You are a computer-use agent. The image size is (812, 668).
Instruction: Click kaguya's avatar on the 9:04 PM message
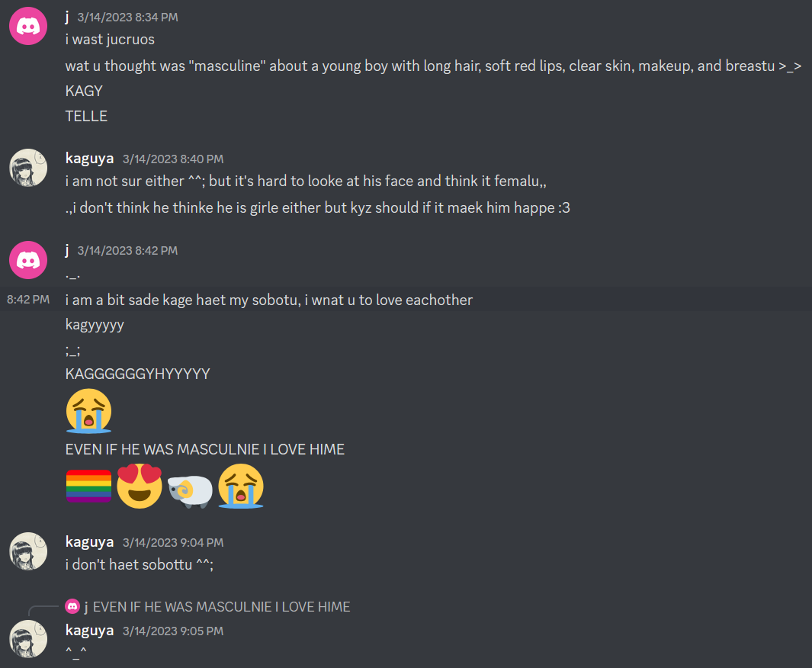coord(28,551)
